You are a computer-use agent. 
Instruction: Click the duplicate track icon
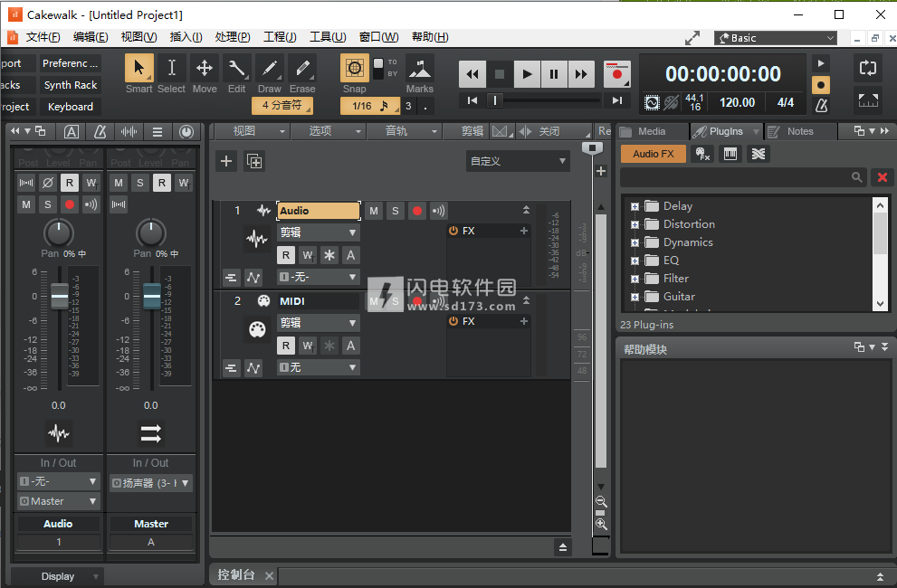[x=254, y=161]
